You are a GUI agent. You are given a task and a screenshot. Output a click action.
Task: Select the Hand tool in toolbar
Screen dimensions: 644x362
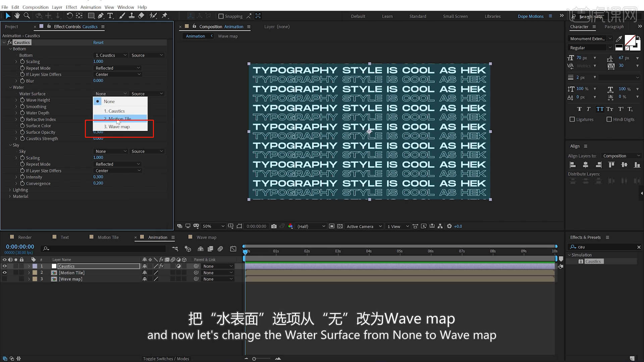click(17, 16)
